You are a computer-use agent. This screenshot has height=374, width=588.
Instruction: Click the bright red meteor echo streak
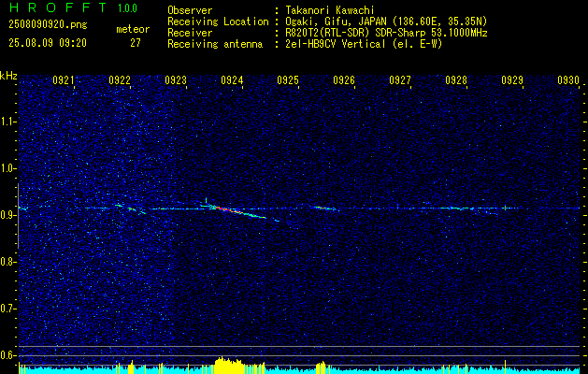230,210
